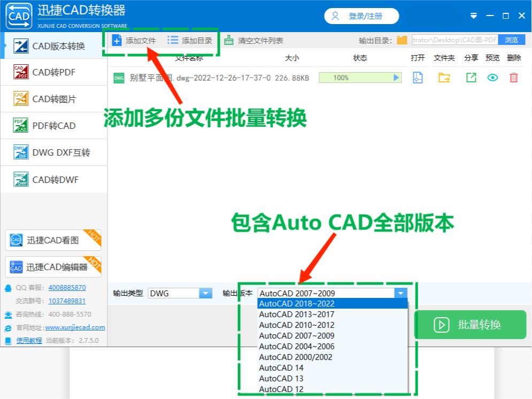Image resolution: width=532 pixels, height=399 pixels.
Task: Click the 清空文件列表 clear list icon
Action: tap(229, 39)
